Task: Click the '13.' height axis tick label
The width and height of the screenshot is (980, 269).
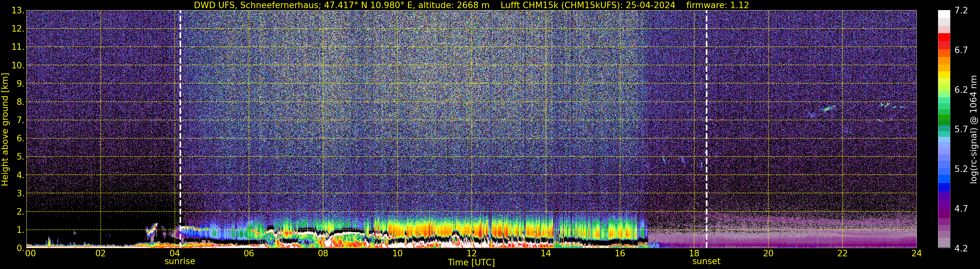Action: [18, 11]
